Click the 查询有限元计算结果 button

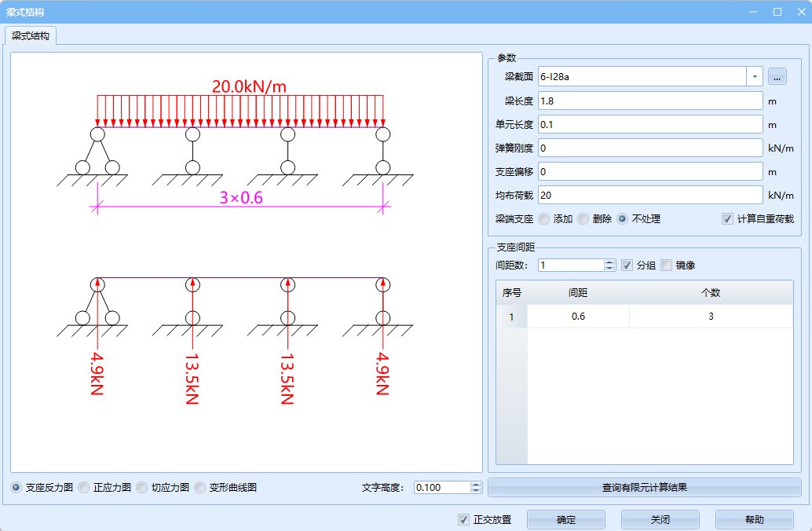pyautogui.click(x=644, y=488)
